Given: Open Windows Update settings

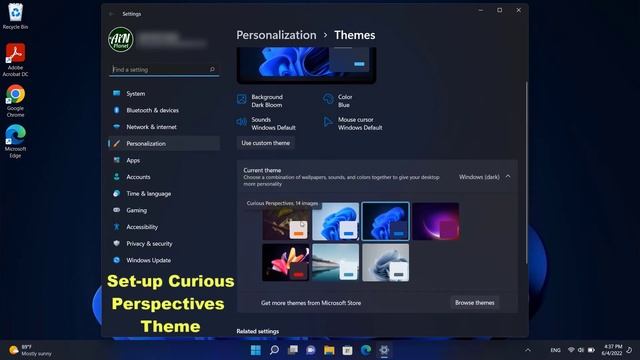Looking at the screenshot, I should click(164, 260).
